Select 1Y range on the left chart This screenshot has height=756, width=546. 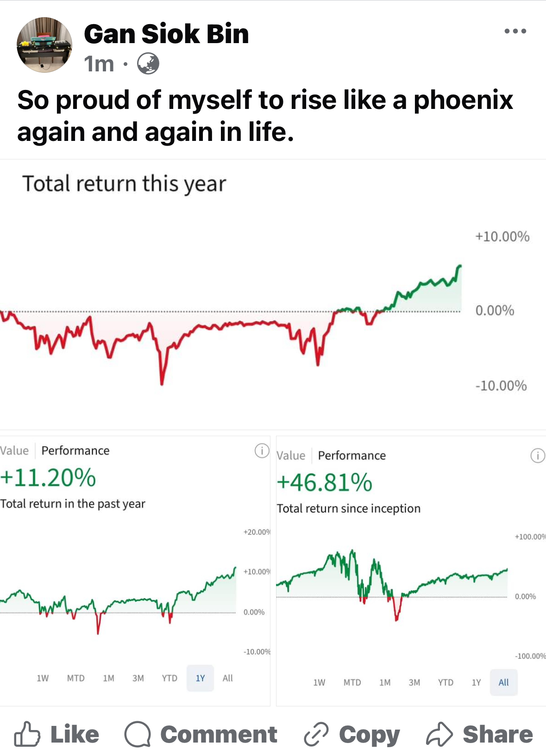[x=200, y=678]
